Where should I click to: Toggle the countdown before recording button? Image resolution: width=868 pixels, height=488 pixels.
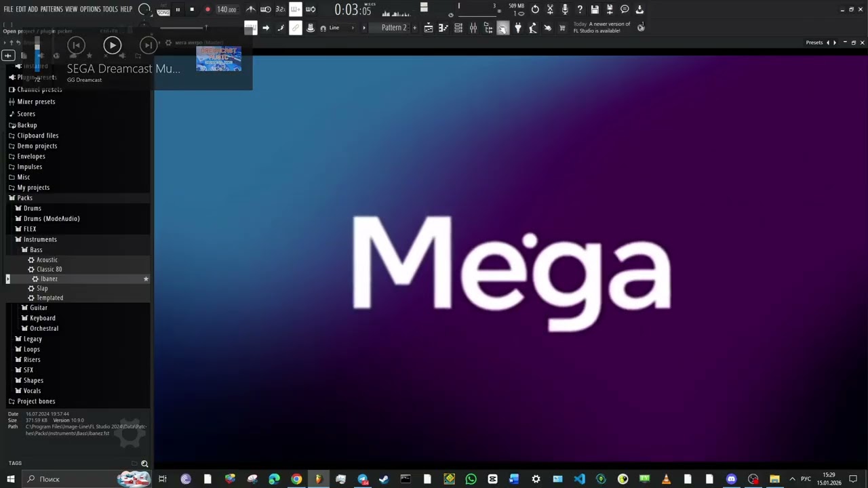click(x=280, y=9)
